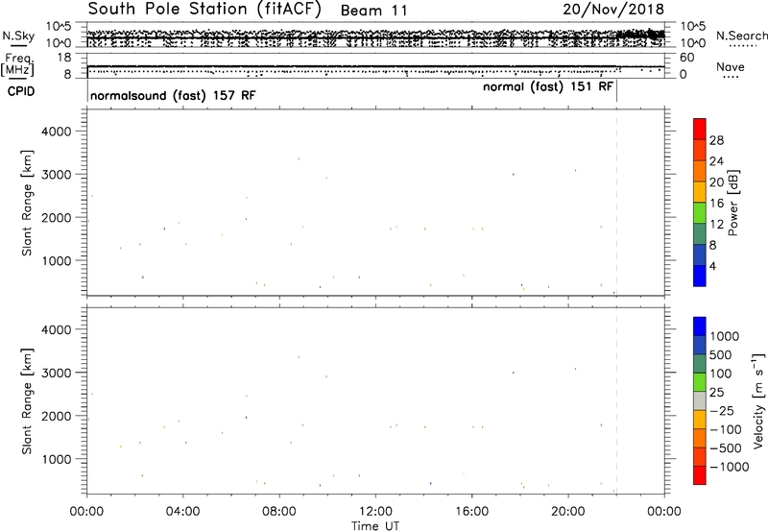The width and height of the screenshot is (768, 532).
Task: Select the CPID row label
Action: (21, 91)
